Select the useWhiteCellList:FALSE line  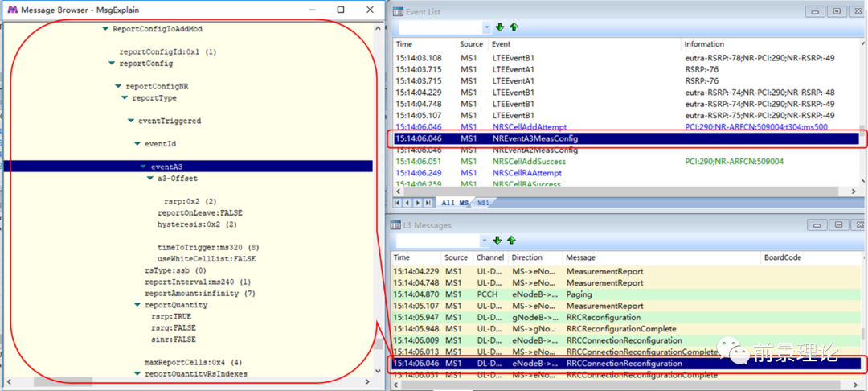coord(207,258)
